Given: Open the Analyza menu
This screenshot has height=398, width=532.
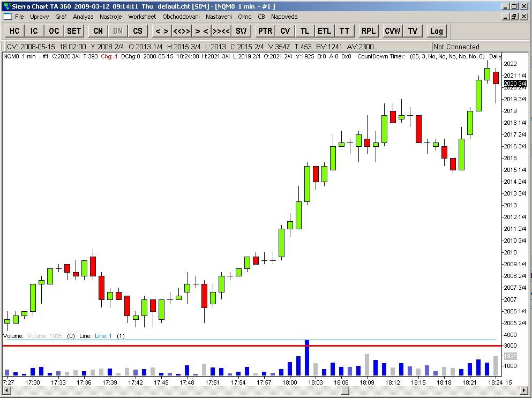Looking at the screenshot, I should pos(83,16).
